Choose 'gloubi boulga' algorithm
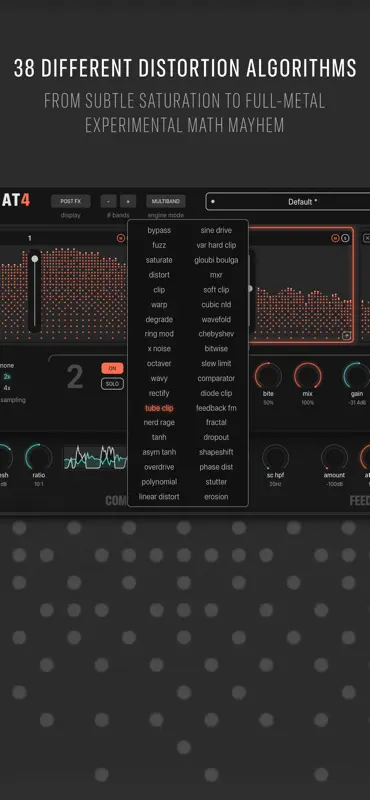 coord(216,260)
